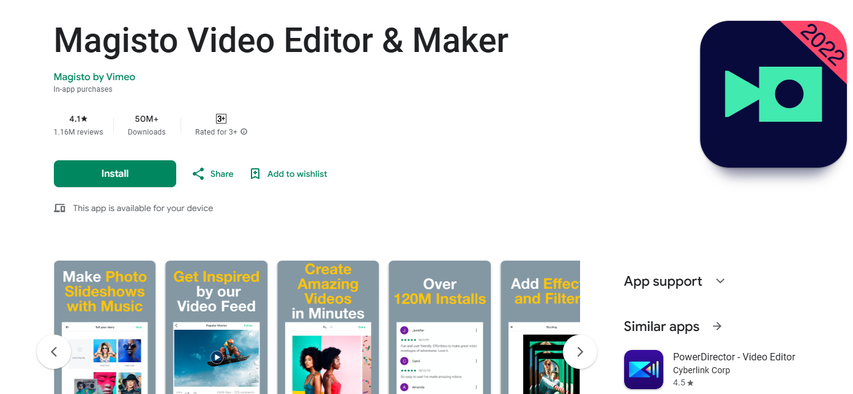853x394 pixels.
Task: Go to previous screenshot with left arrow
Action: pyautogui.click(x=54, y=352)
